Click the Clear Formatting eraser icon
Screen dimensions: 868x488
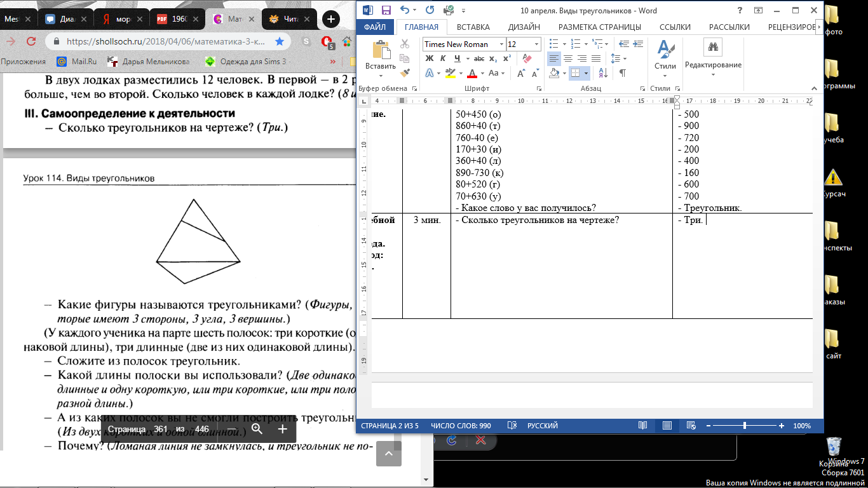[x=527, y=58]
